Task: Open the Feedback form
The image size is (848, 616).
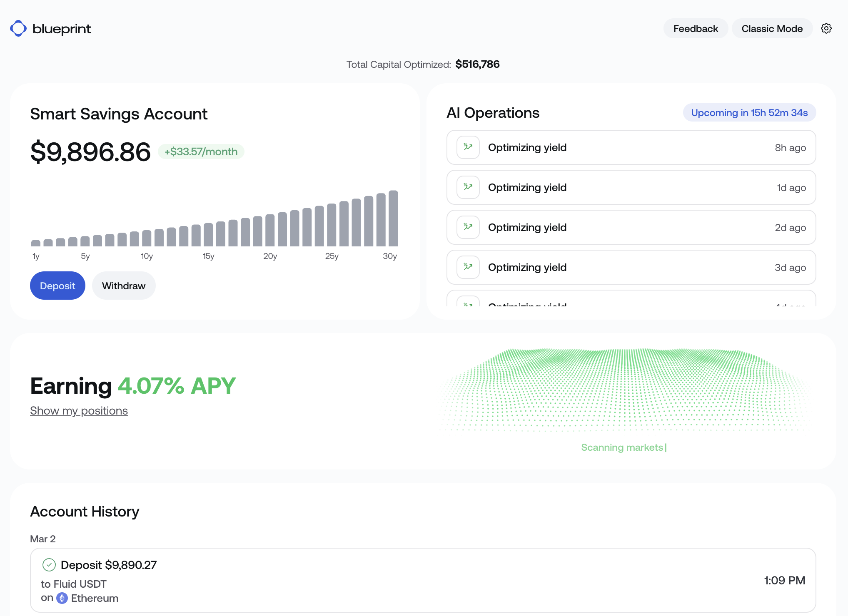Action: pyautogui.click(x=695, y=29)
